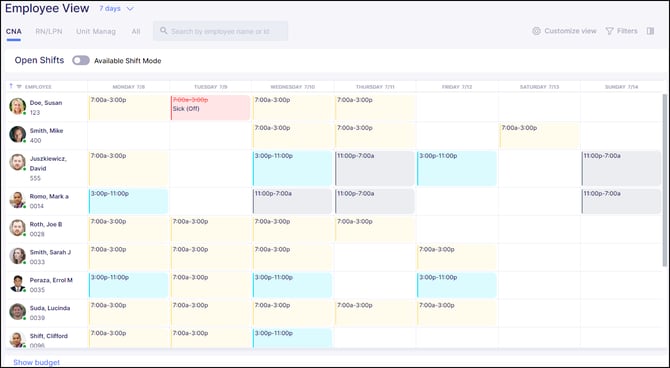Image resolution: width=670 pixels, height=368 pixels.
Task: Open the Filters funnel icon
Action: [610, 31]
